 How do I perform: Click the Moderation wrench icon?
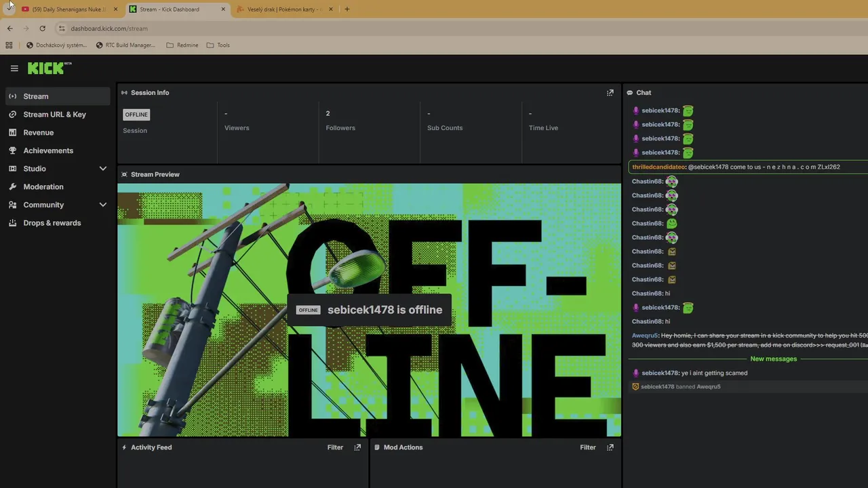coord(12,186)
